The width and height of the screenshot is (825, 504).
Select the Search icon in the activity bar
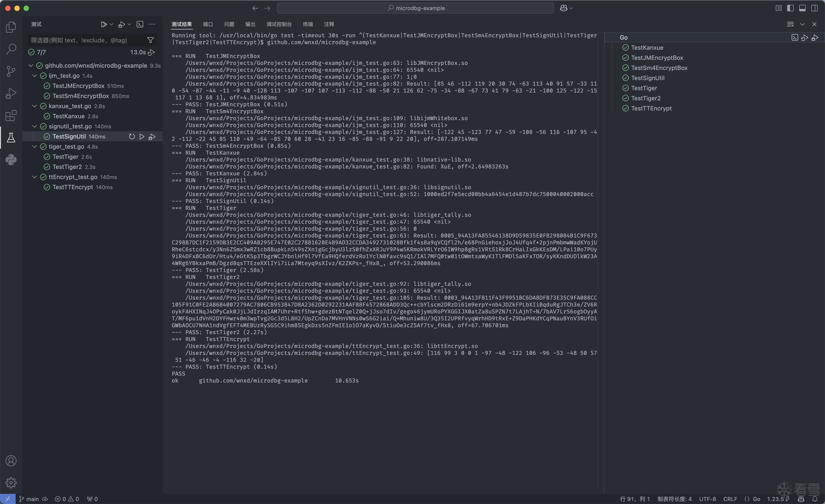click(11, 49)
